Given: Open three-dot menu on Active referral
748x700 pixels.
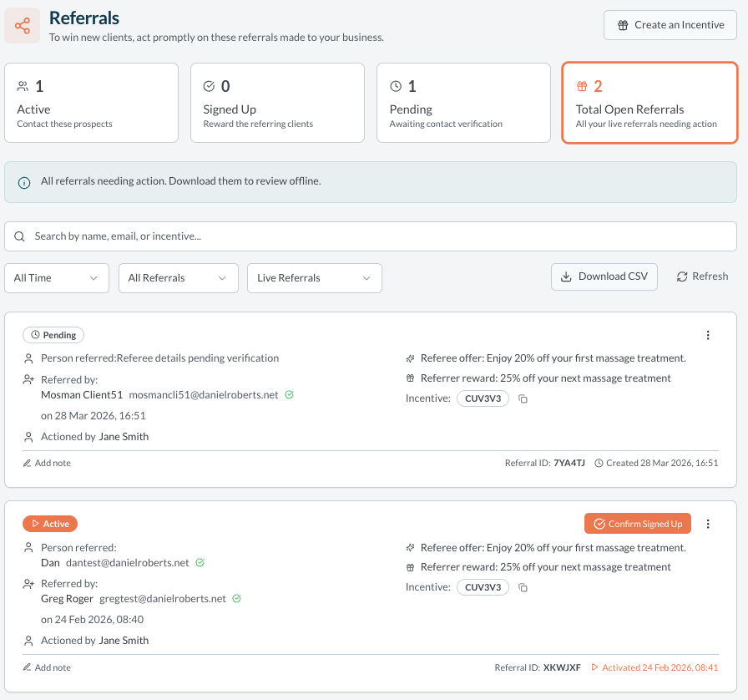Looking at the screenshot, I should [708, 524].
